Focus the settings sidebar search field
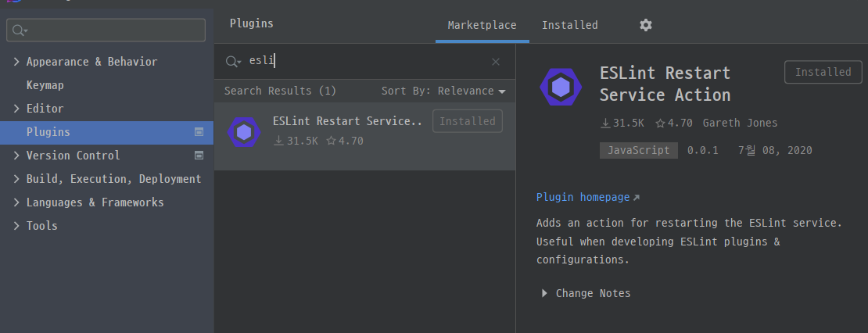Viewport: 868px width, 333px height. 106,30
